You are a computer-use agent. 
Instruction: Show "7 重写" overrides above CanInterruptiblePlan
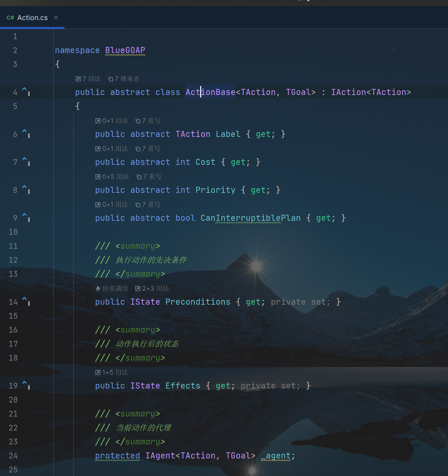pyautogui.click(x=148, y=205)
